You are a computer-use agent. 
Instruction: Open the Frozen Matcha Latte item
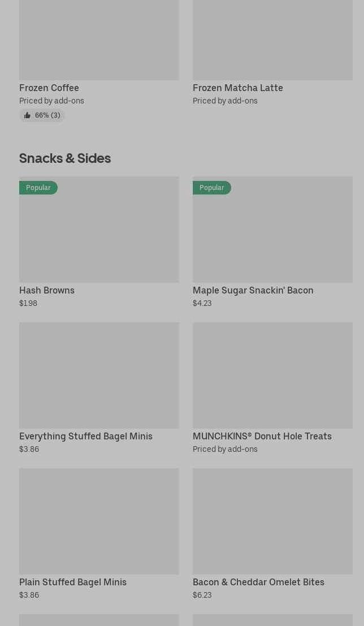pos(237,88)
